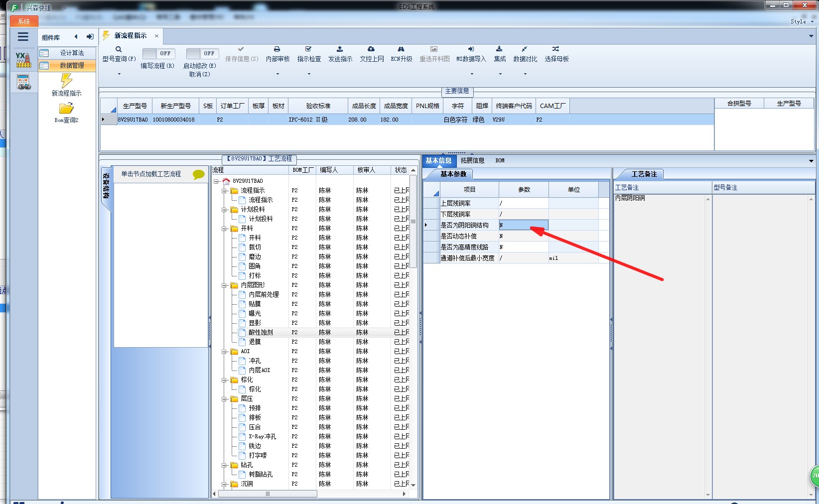Click the 数据管理 list icon
Screen dimensions: 819x504
44,66
